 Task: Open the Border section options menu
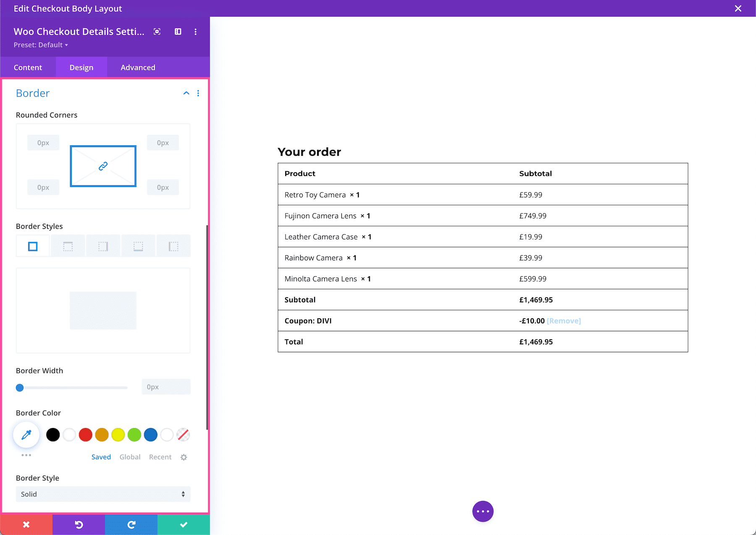198,93
